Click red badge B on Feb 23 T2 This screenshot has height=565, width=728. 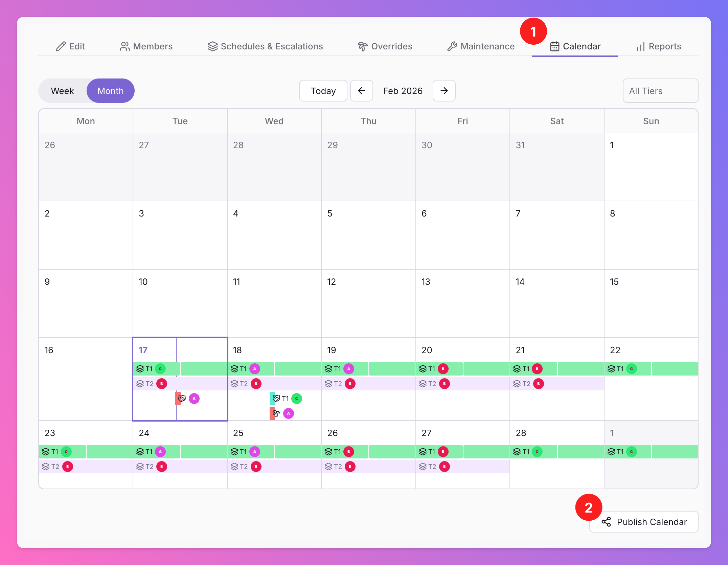[68, 467]
